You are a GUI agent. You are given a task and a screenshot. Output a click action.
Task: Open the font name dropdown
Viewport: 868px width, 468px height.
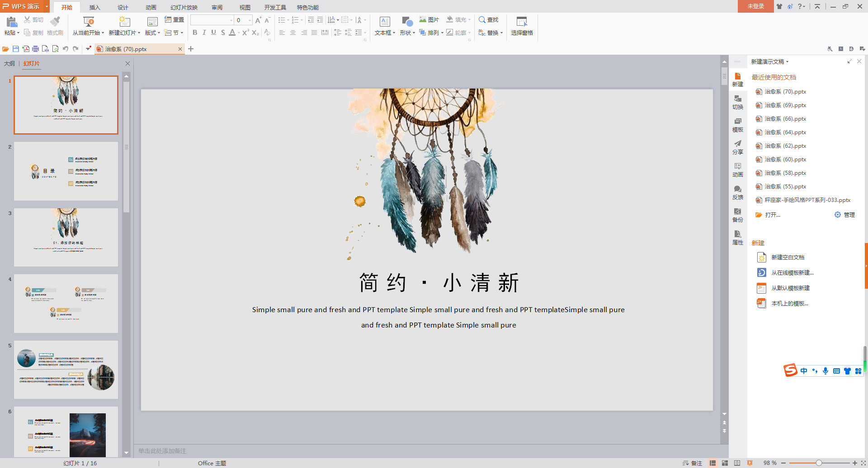[x=231, y=20]
